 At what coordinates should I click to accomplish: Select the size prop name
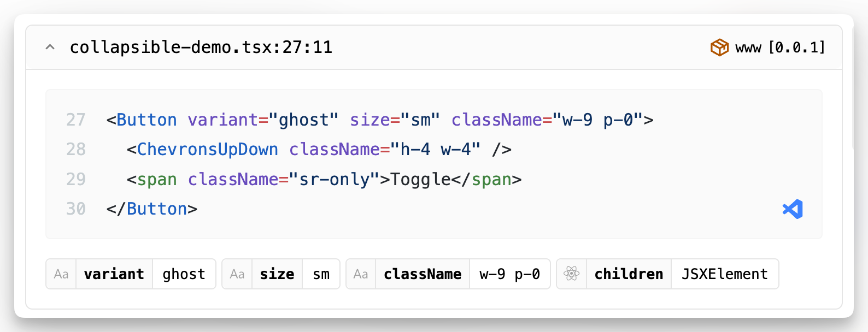tap(277, 274)
